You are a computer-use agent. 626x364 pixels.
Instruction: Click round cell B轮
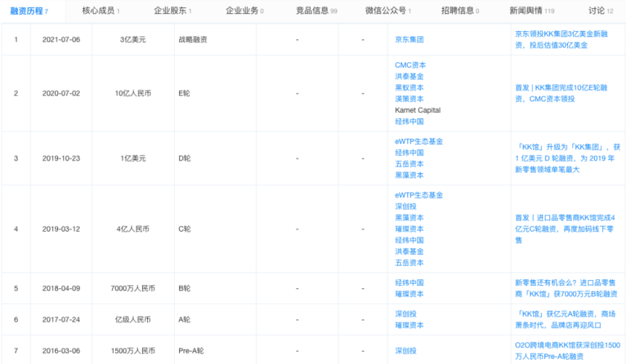(x=184, y=288)
